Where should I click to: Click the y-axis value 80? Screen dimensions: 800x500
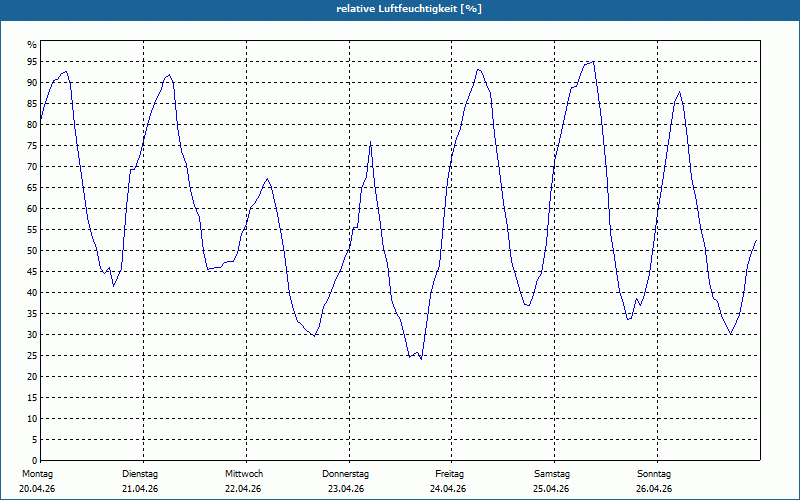[x=32, y=124]
